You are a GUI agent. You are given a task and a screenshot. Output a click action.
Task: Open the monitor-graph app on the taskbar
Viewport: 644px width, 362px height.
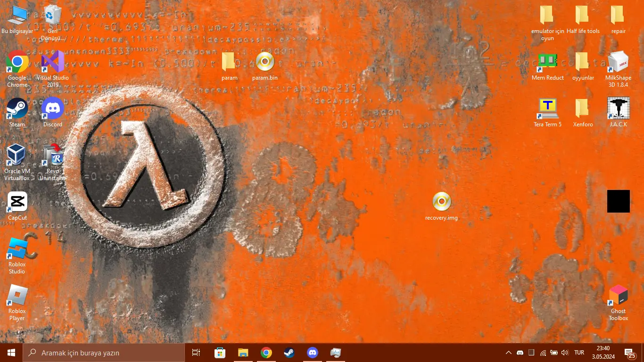tap(335, 353)
